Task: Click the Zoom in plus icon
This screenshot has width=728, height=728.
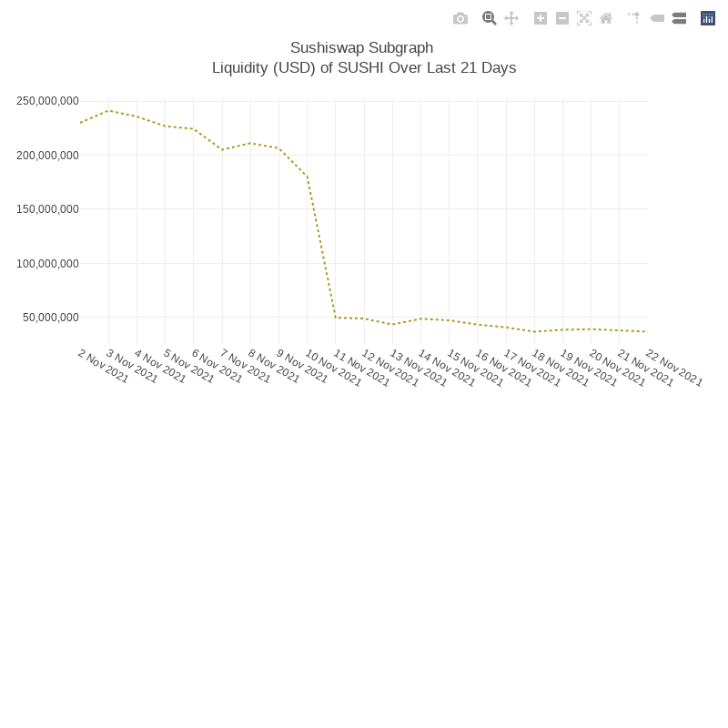Action: pyautogui.click(x=540, y=18)
